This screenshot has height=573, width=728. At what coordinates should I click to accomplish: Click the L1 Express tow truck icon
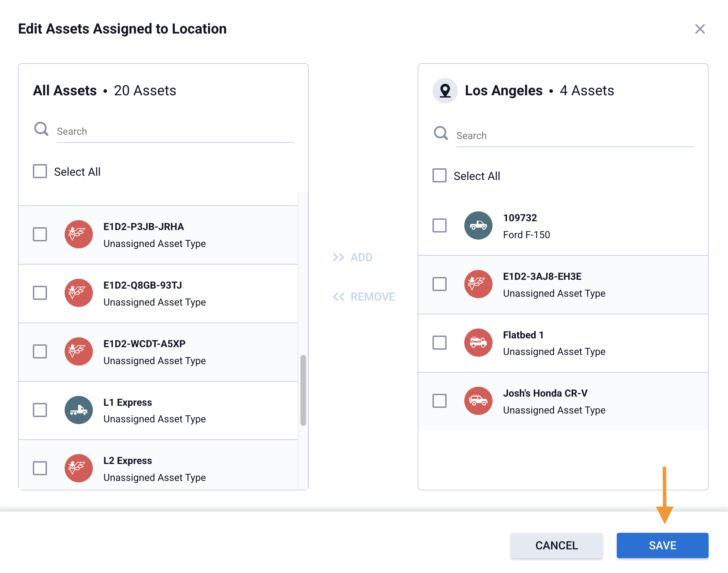(x=78, y=410)
